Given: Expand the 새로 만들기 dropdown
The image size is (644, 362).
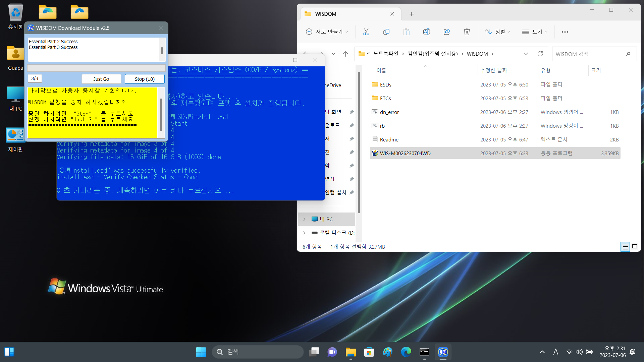Looking at the screenshot, I should [327, 32].
